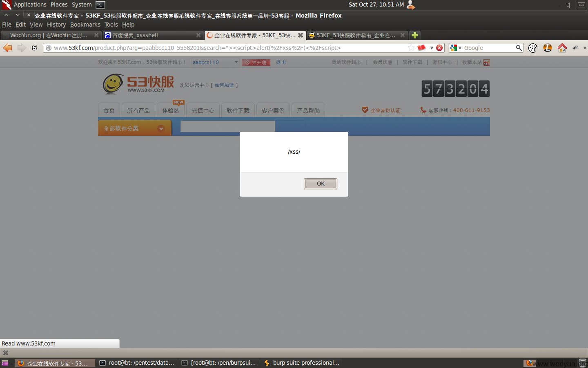This screenshot has width=588, height=368.
Task: Open the URL history dropdown arrow
Action: point(432,48)
